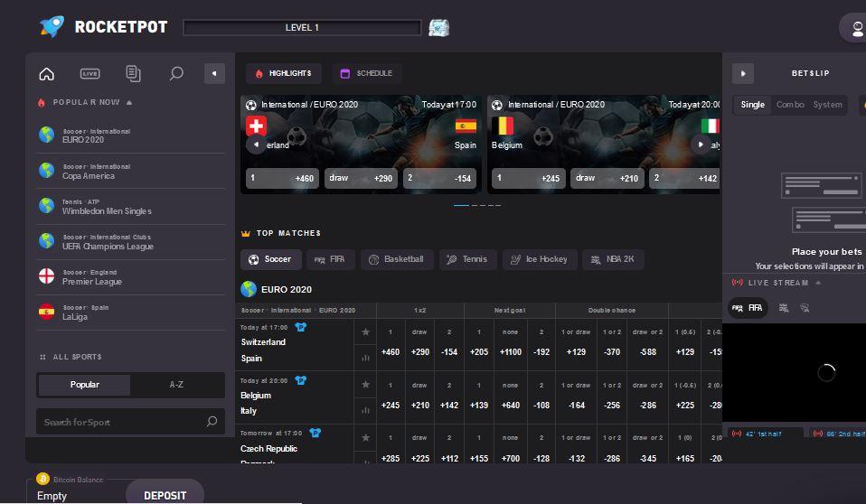866x504 pixels.
Task: Open the user profile avatar icon
Action: click(857, 28)
